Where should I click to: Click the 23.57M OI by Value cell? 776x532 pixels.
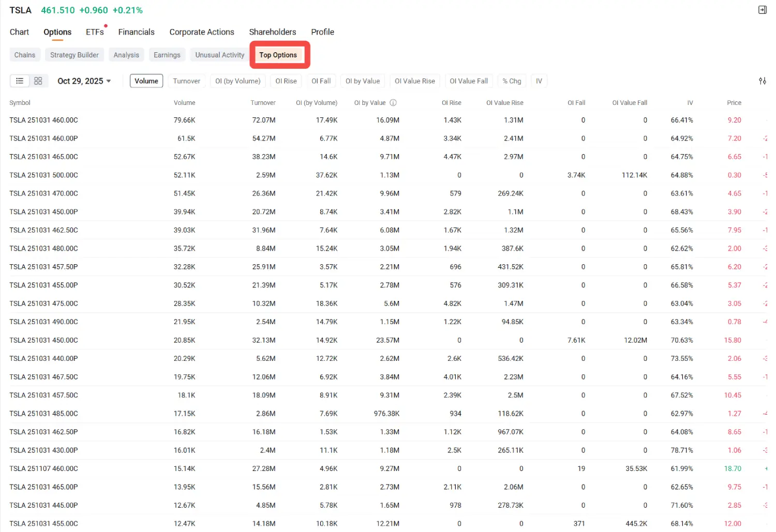point(387,340)
